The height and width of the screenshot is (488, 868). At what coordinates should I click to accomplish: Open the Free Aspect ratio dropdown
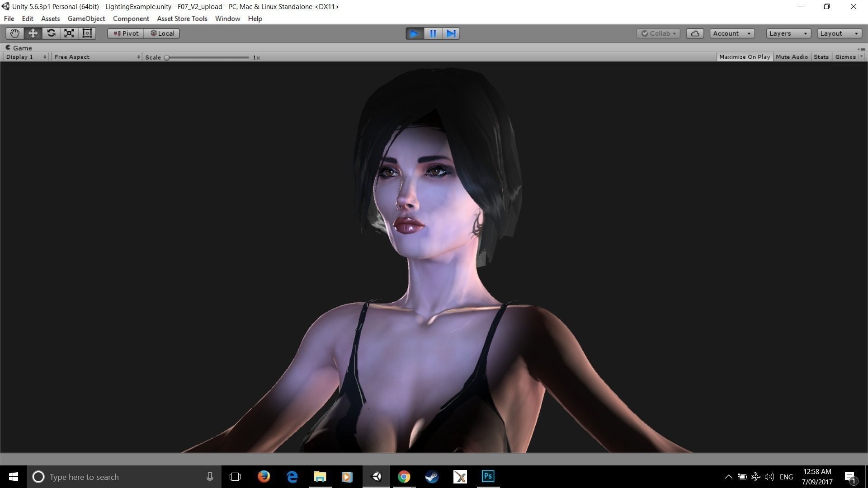coord(97,57)
